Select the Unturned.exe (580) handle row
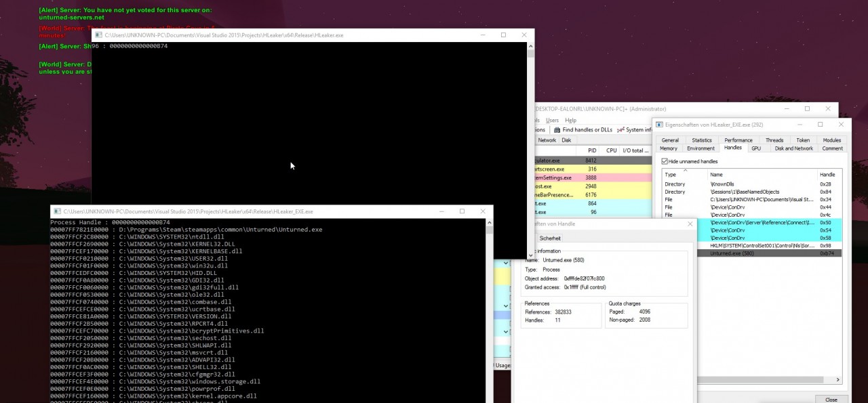868x403 pixels. coord(769,253)
